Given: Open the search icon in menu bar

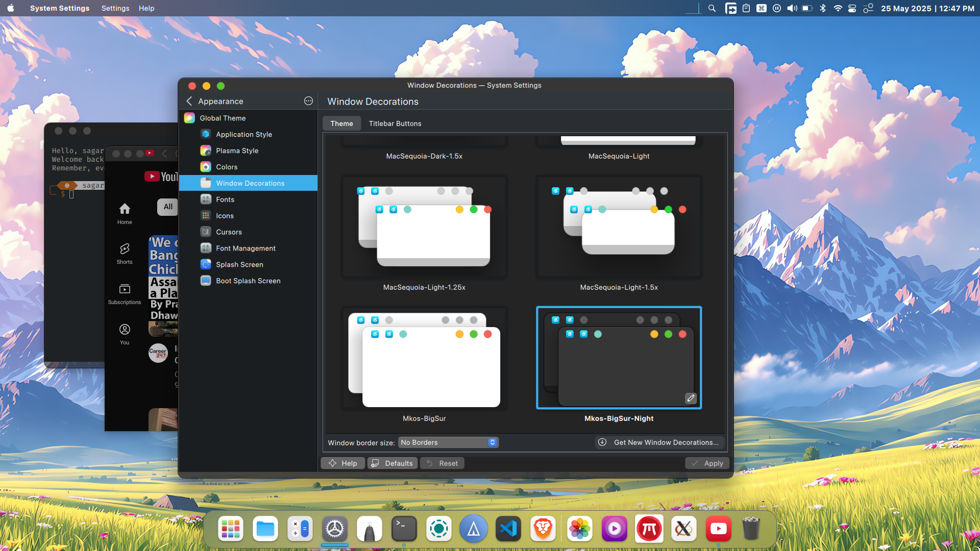Looking at the screenshot, I should click(712, 8).
